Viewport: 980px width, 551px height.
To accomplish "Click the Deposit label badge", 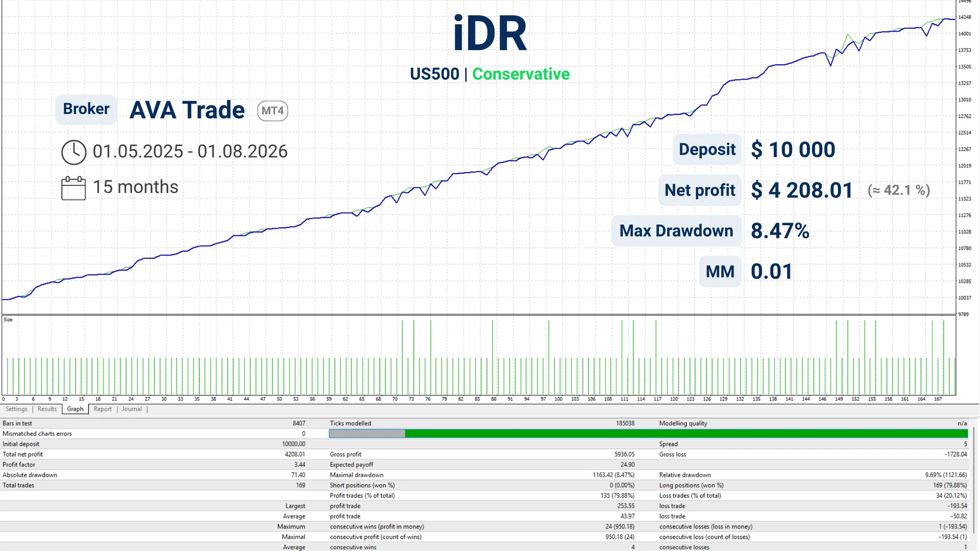I will click(x=707, y=150).
